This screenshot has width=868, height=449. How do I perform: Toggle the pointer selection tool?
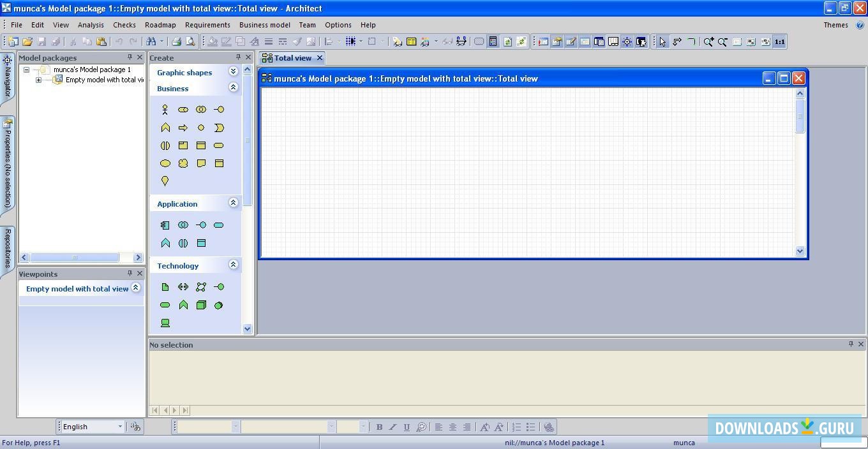tap(662, 42)
